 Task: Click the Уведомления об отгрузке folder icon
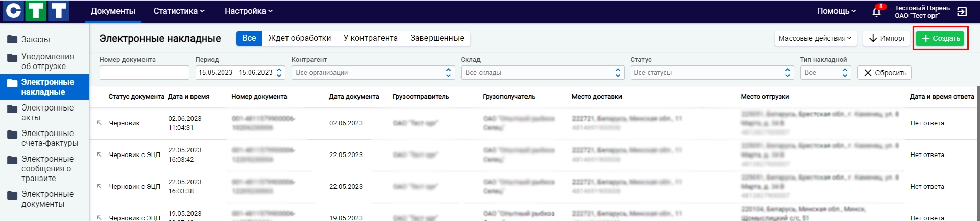coord(12,57)
